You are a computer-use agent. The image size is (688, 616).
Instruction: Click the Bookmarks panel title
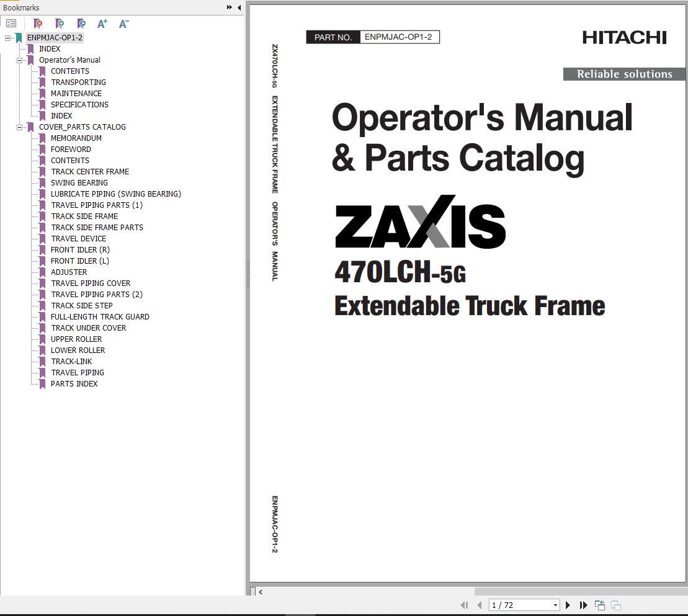[x=21, y=7]
